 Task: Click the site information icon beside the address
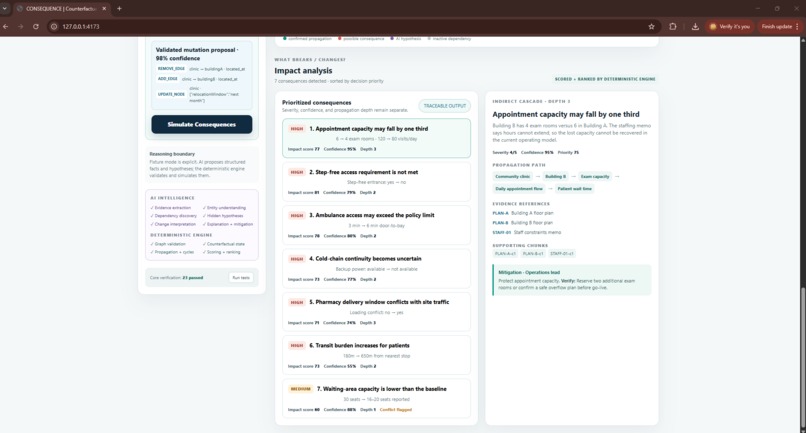click(x=53, y=26)
